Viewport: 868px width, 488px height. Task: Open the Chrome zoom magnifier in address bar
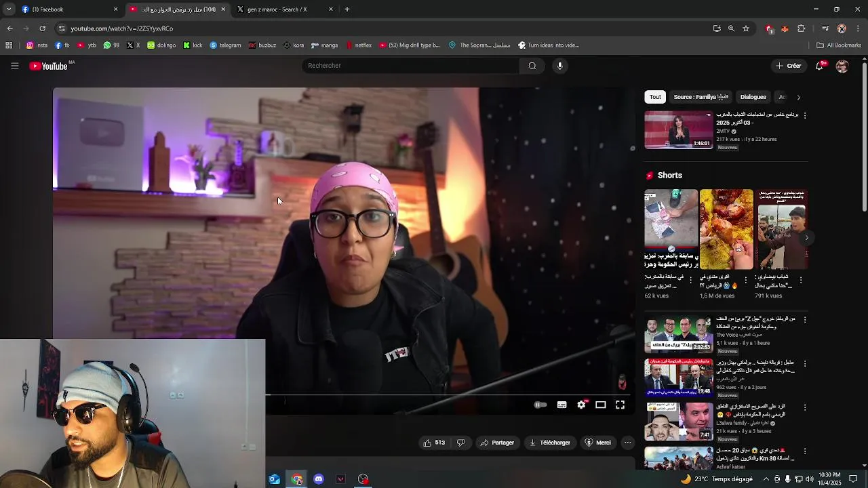click(731, 28)
